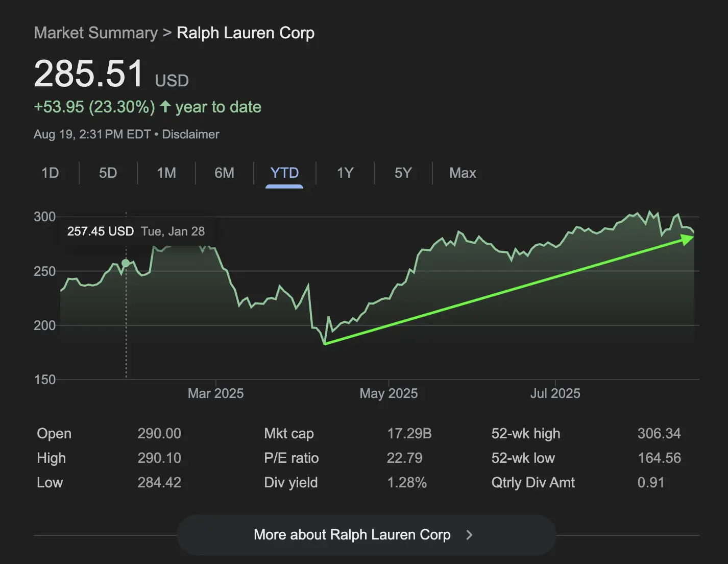The height and width of the screenshot is (564, 728).
Task: Select the 1D time range tab
Action: (x=50, y=173)
